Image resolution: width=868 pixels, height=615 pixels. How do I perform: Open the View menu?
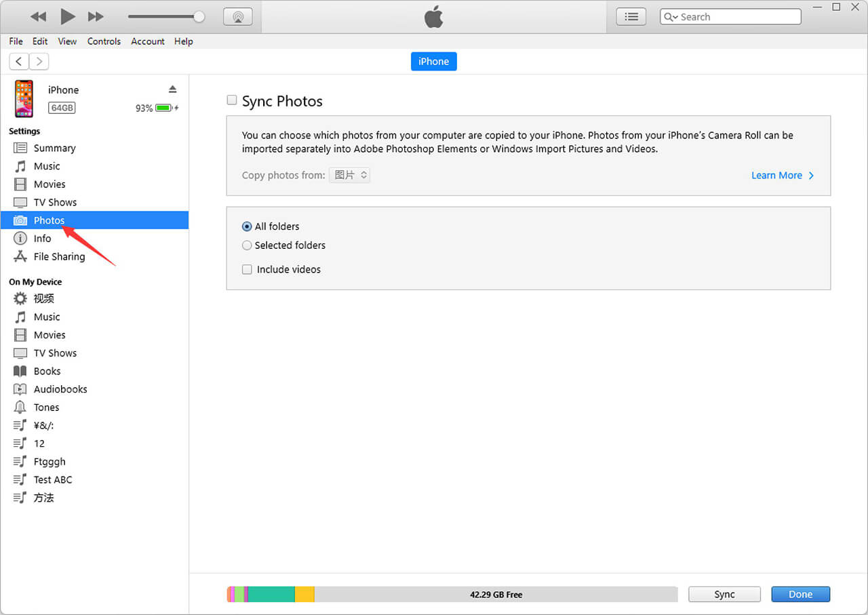pos(67,41)
